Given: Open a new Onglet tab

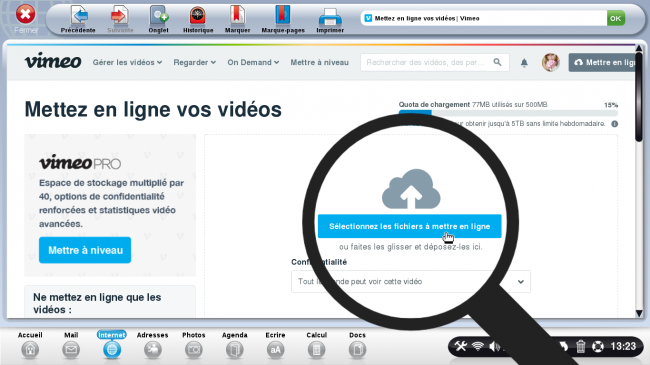Looking at the screenshot, I should click(159, 16).
